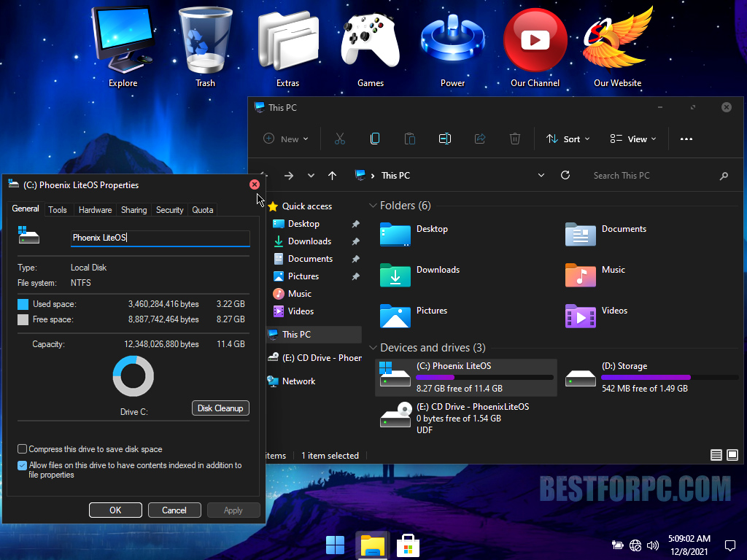The width and height of the screenshot is (747, 560).
Task: Select Downloads in the navigation pane
Action: point(309,241)
